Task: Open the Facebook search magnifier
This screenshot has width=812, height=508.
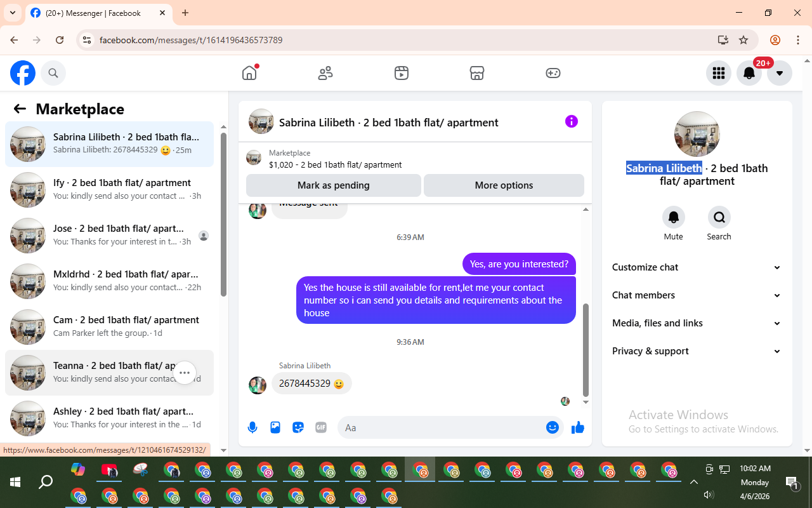Action: 53,73
